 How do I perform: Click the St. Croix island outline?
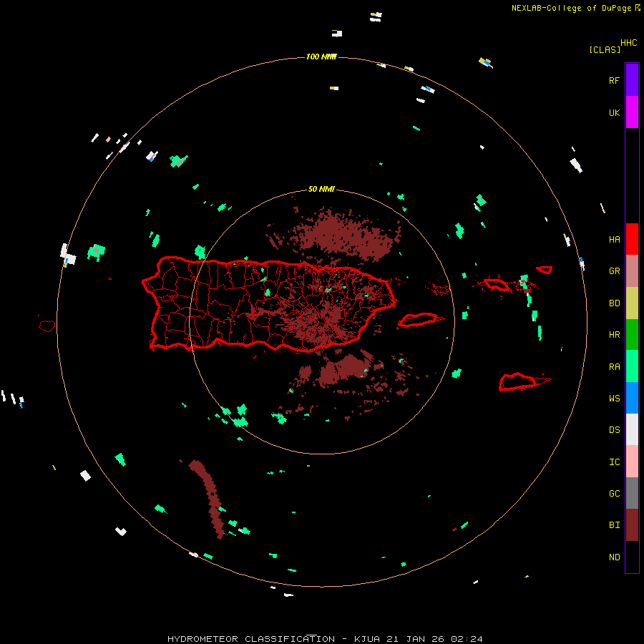pyautogui.click(x=518, y=382)
